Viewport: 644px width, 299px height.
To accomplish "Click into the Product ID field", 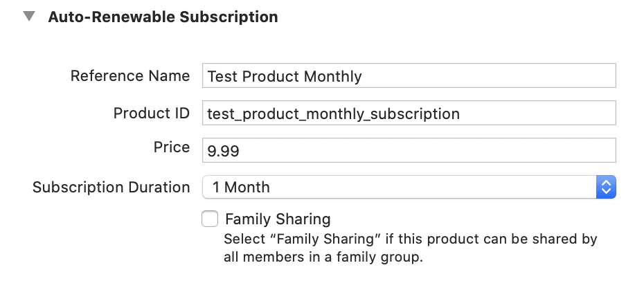I will click(x=409, y=113).
